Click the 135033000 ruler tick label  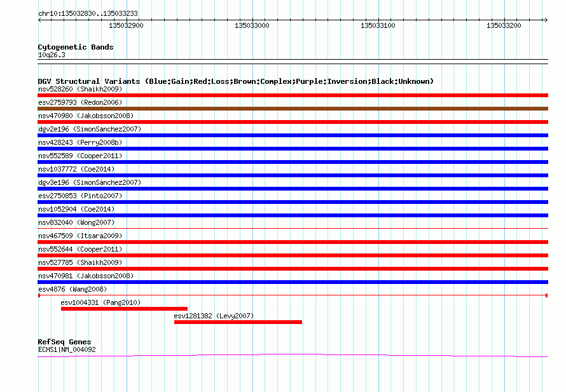pos(252,25)
